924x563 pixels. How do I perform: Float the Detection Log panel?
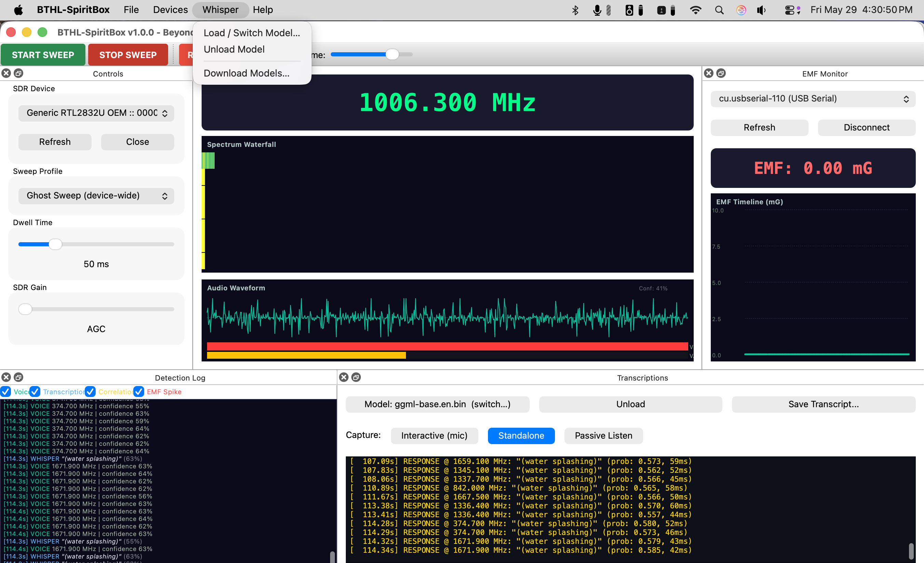coord(18,377)
